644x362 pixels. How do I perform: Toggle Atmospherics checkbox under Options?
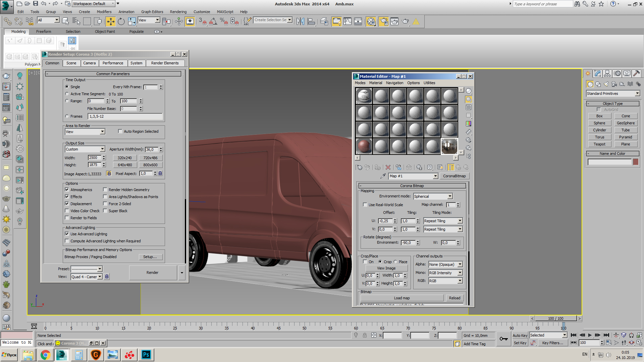[67, 189]
